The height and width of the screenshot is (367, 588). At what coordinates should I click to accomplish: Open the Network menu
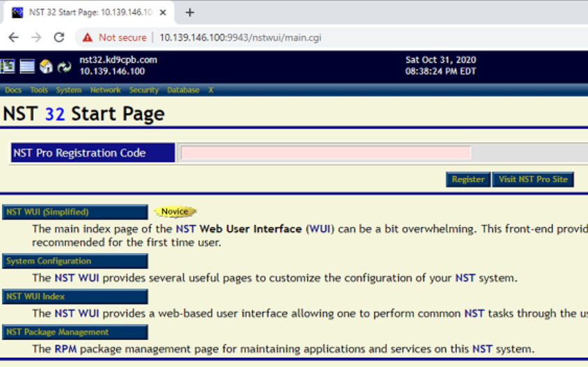pyautogui.click(x=105, y=90)
